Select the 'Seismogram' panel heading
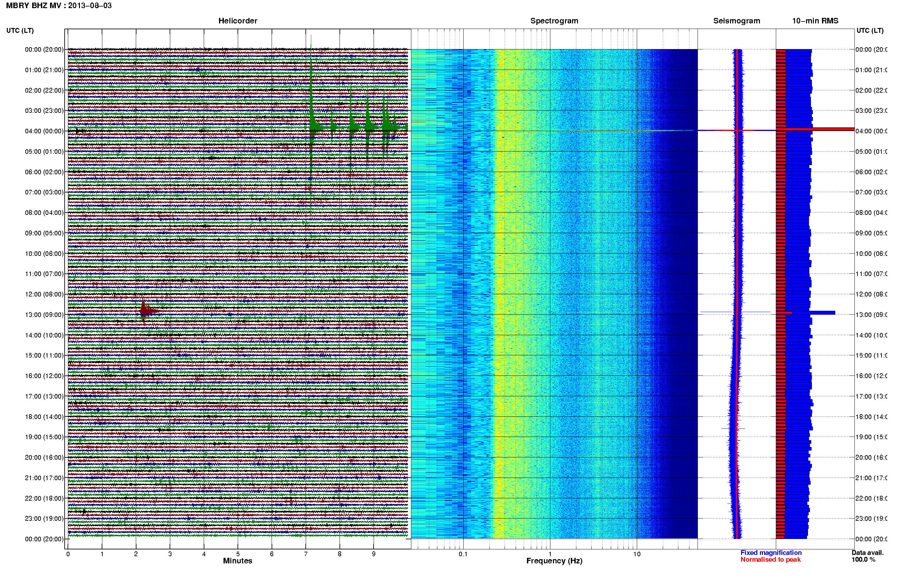The width and height of the screenshot is (924, 578). (737, 21)
